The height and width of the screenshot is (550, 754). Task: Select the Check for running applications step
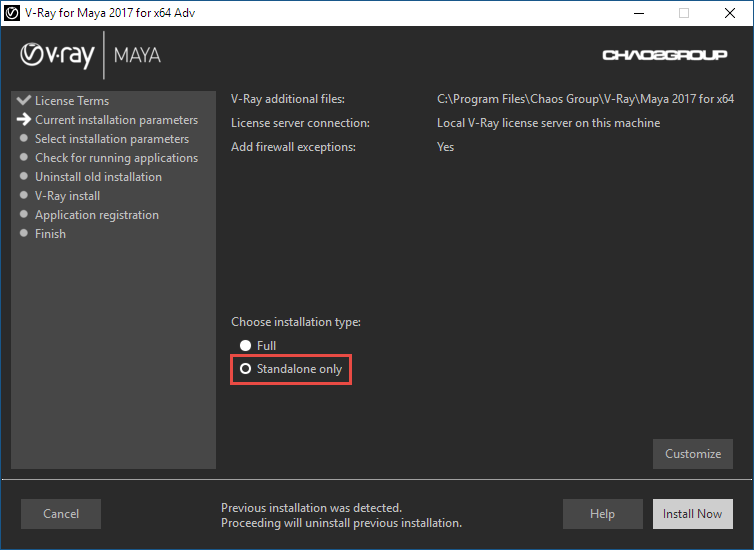pyautogui.click(x=116, y=158)
